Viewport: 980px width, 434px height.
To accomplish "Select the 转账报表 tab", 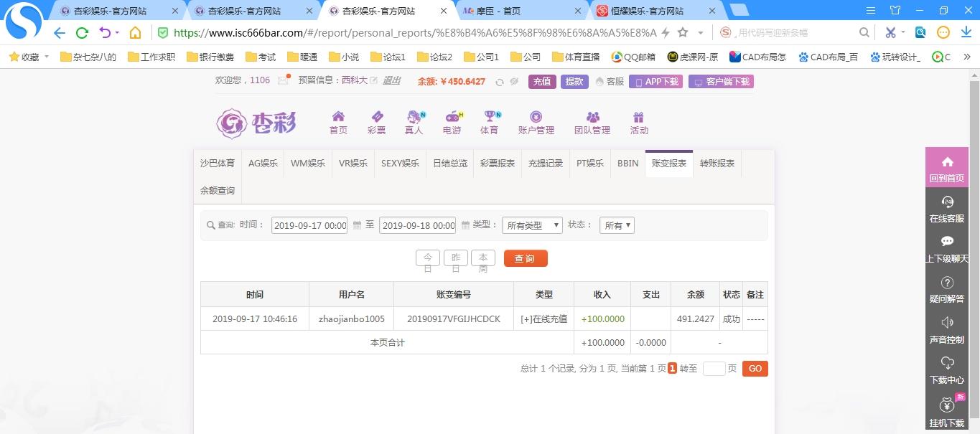I will pyautogui.click(x=717, y=164).
